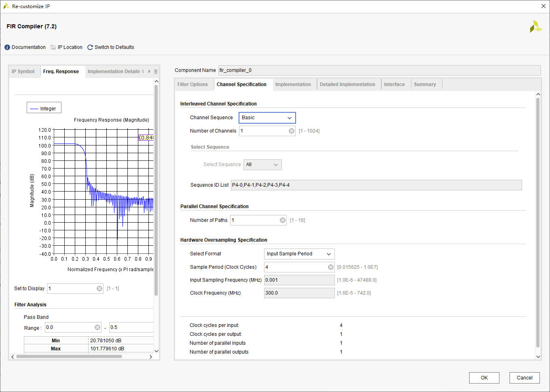Open the Channel Sequence dropdown
The height and width of the screenshot is (392, 550).
(x=267, y=118)
